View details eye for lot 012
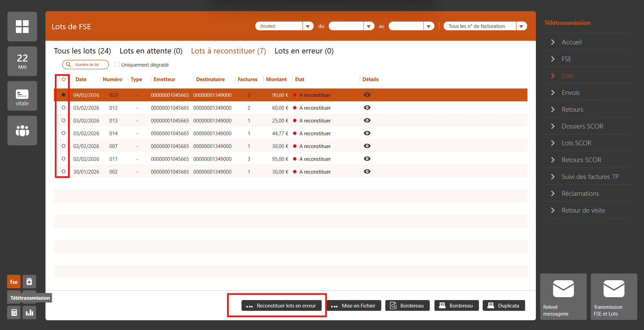 [367, 108]
